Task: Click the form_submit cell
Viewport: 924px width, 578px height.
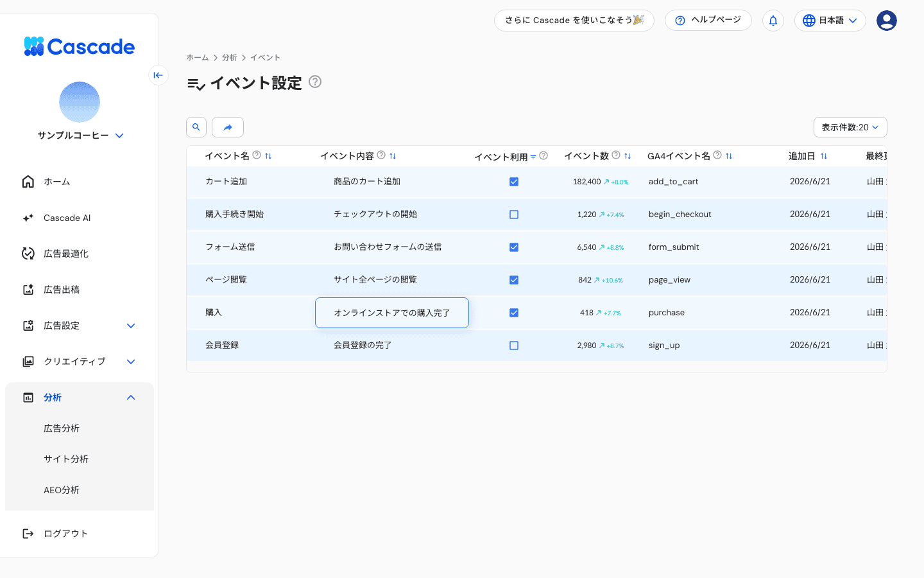Action: [x=674, y=247]
